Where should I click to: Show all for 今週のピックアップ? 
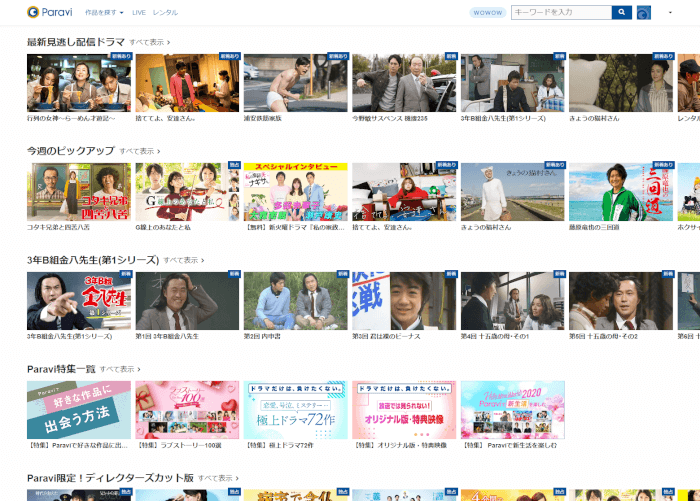click(139, 151)
